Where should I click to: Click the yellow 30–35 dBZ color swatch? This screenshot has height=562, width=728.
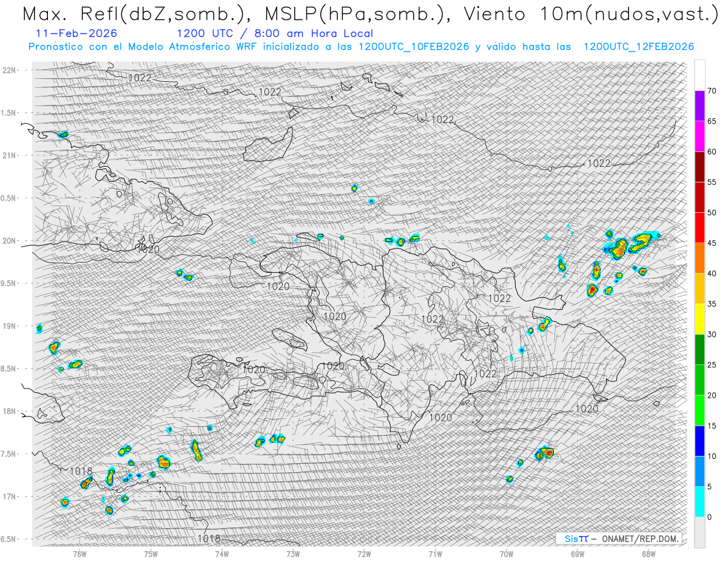coord(699,319)
